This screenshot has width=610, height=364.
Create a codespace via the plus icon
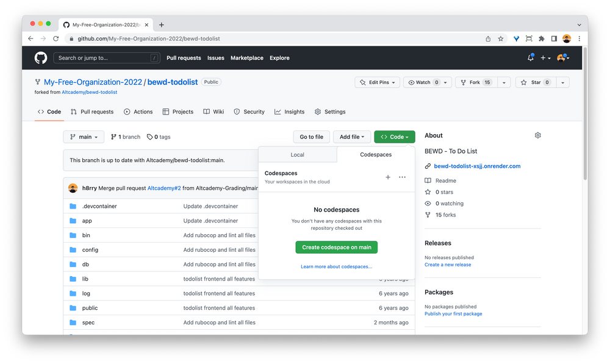point(388,177)
